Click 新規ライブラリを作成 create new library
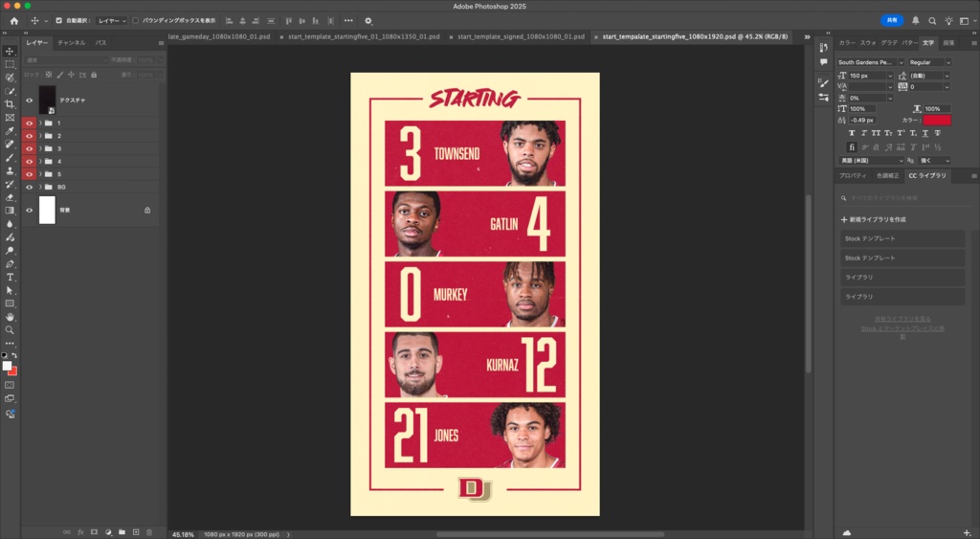 coord(873,219)
